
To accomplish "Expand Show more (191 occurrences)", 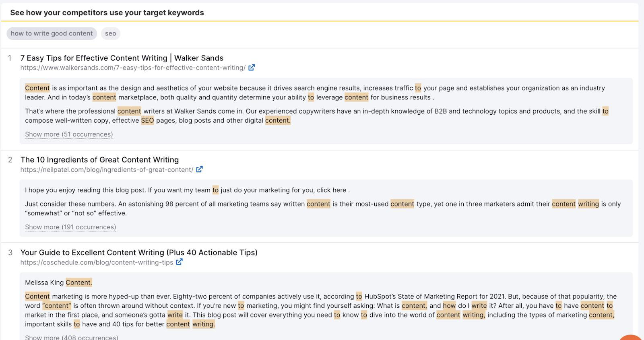I will 70,227.
